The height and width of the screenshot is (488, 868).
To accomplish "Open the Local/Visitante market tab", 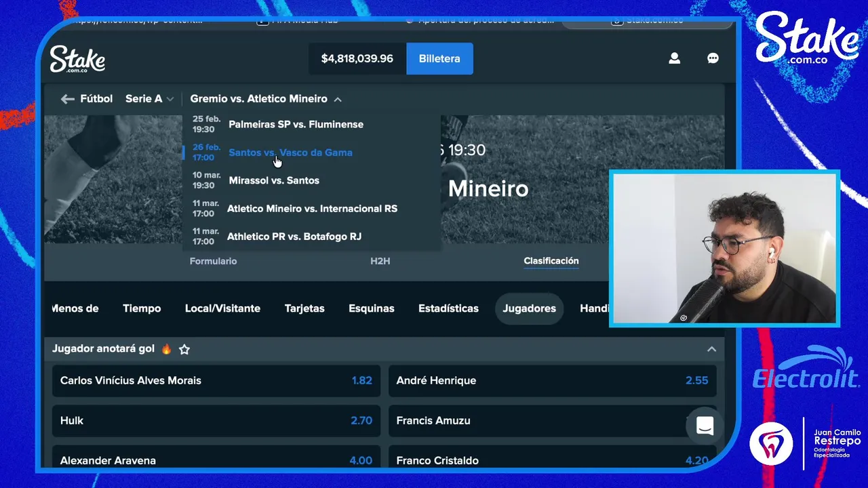I will point(222,308).
